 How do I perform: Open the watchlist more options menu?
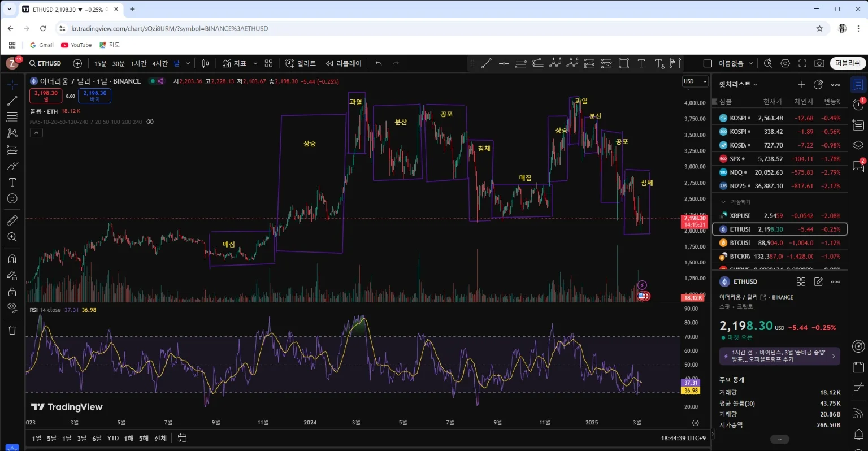tap(836, 84)
